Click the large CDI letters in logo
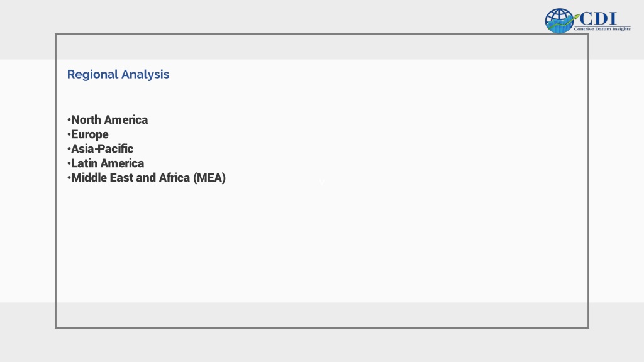Viewport: 644px width, 362px height. 599,18
